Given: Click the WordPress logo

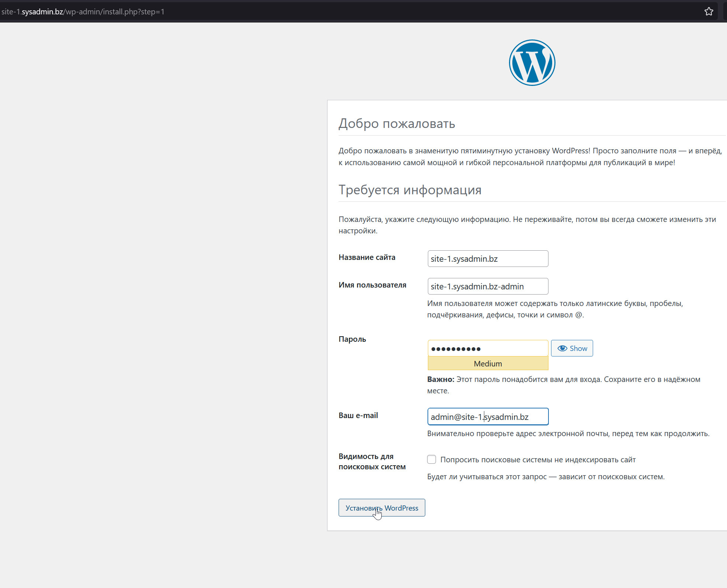Looking at the screenshot, I should 532,63.
